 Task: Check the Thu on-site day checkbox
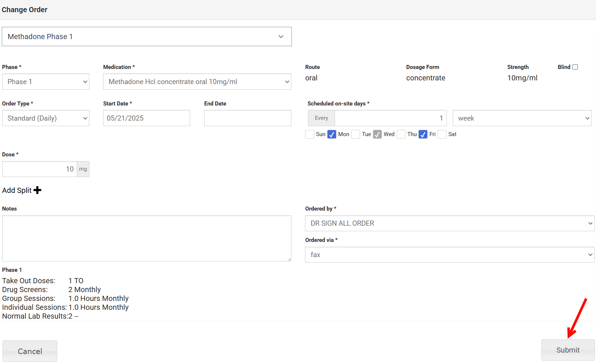pyautogui.click(x=401, y=134)
